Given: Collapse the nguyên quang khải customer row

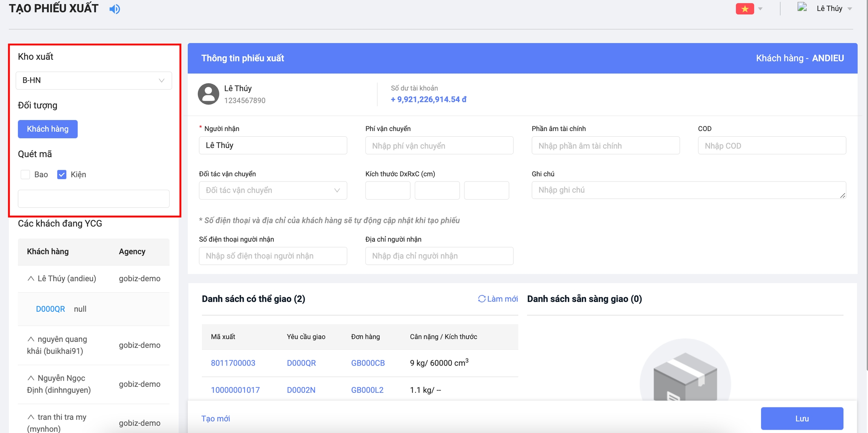Looking at the screenshot, I should (31, 339).
